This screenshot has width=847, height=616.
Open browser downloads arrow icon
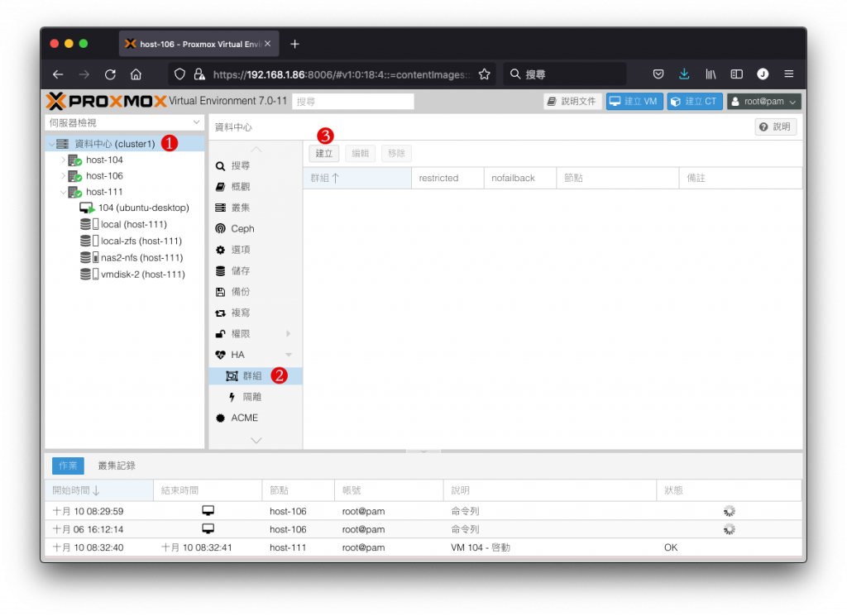click(x=684, y=74)
